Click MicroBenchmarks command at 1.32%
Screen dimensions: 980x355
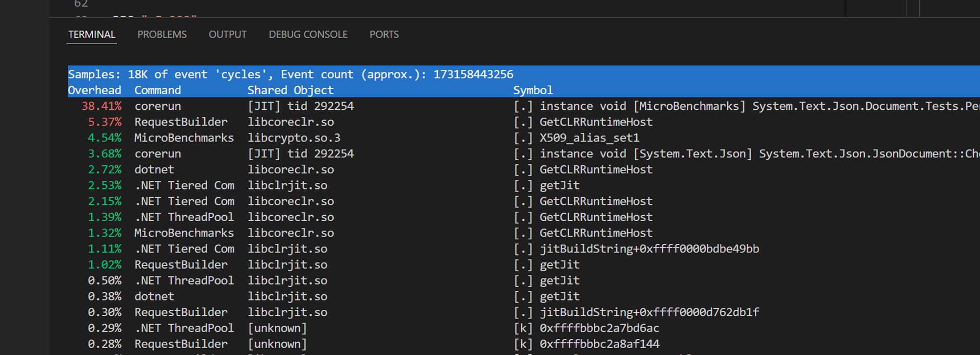tap(184, 233)
